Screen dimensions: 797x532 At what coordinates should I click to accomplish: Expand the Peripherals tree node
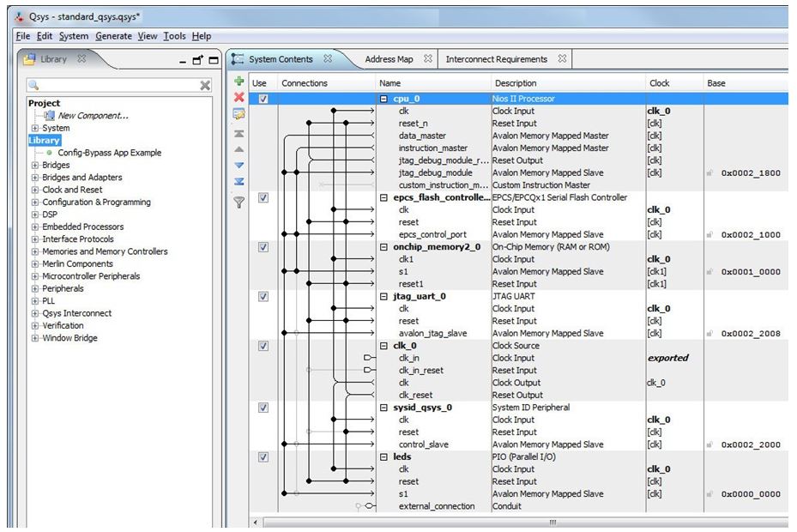(x=35, y=289)
